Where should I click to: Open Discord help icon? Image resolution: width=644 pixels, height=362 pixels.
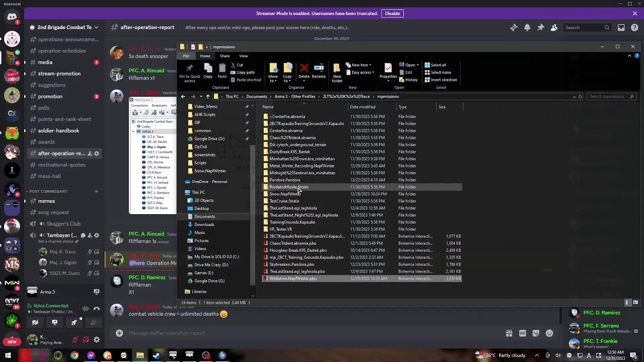pos(635,28)
